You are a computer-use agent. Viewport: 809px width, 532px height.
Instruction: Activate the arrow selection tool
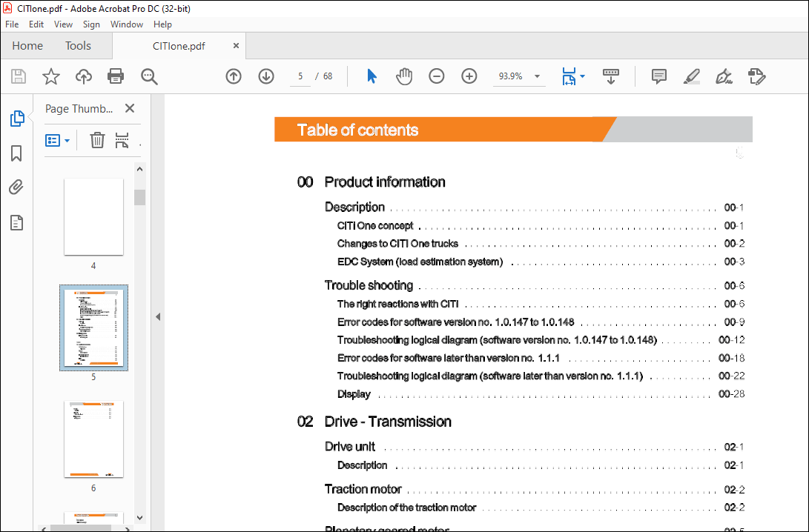click(x=372, y=76)
